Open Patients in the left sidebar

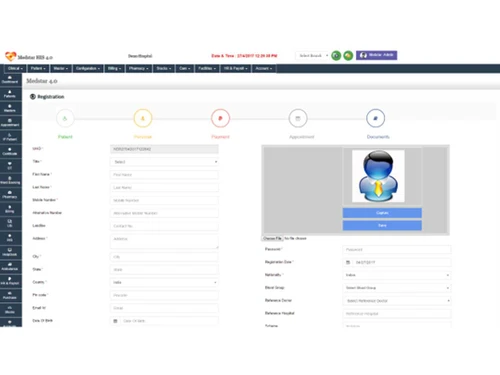pos(10,94)
